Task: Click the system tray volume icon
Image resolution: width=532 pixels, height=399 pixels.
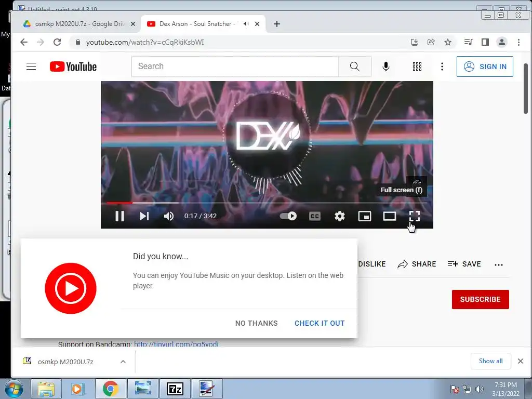Action: pyautogui.click(x=480, y=389)
